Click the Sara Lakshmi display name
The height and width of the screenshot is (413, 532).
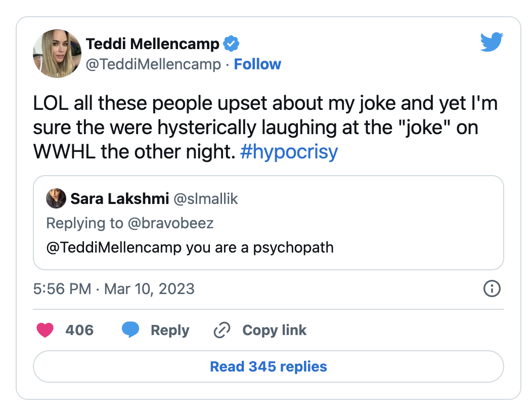[120, 199]
